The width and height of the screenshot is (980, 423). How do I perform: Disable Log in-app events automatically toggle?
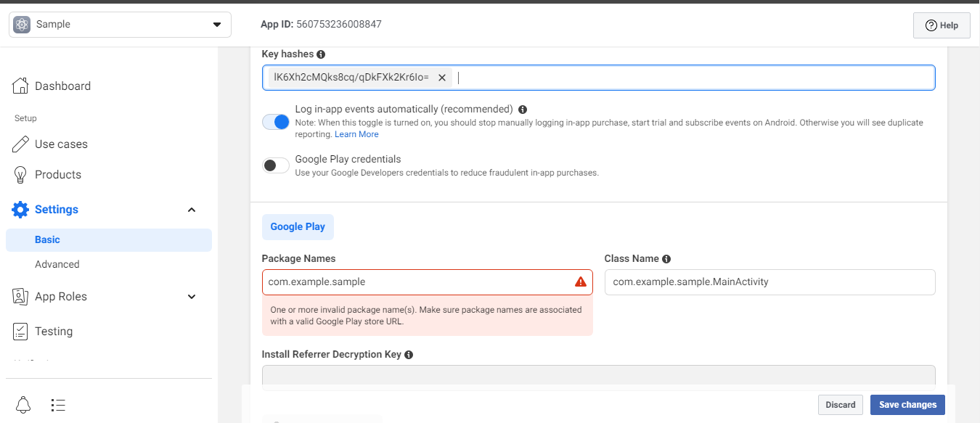(x=276, y=122)
